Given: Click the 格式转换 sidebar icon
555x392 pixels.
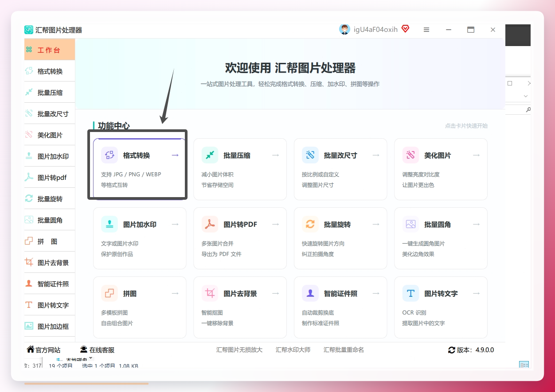Looking at the screenshot, I should pyautogui.click(x=29, y=71).
